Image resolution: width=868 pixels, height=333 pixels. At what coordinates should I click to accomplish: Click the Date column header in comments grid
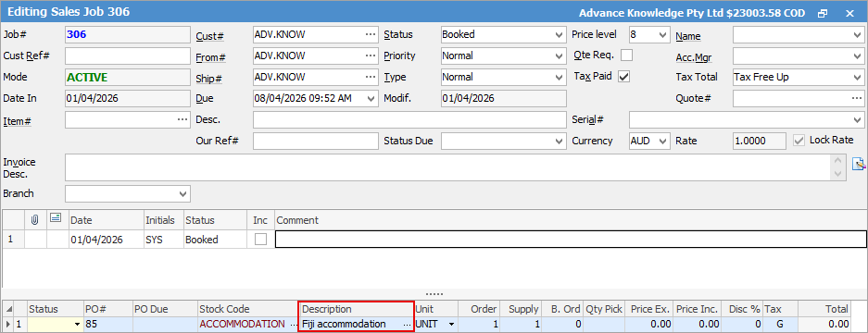[x=107, y=220]
